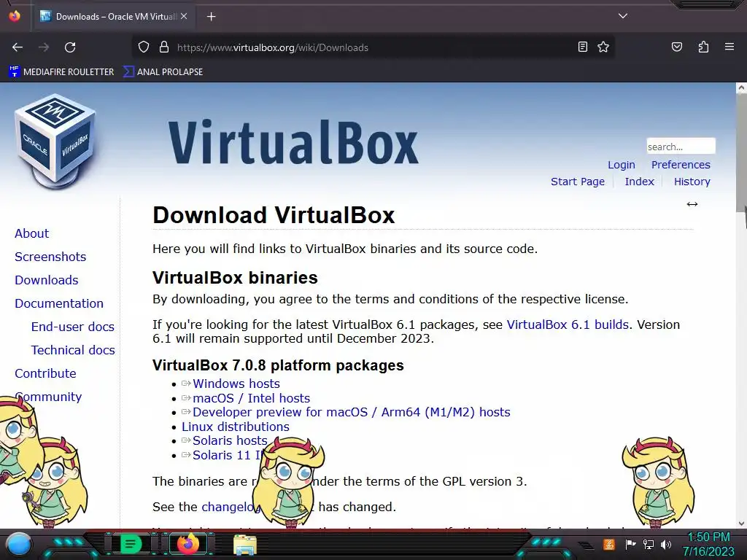The width and height of the screenshot is (747, 560).
Task: Open the tracking protection shield icon
Action: pos(144,47)
